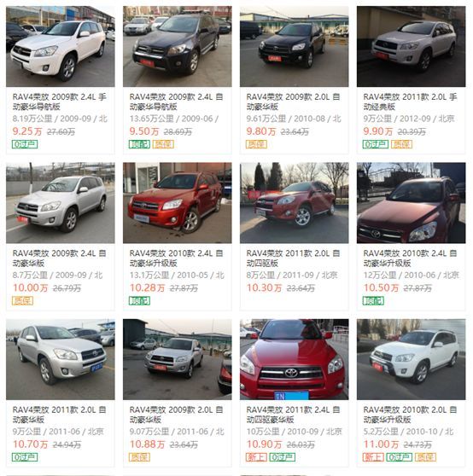Image resolution: width=473 pixels, height=476 pixels.
Task: Click the 0过户 tag under the 11.00万 listing
Action: tap(400, 457)
